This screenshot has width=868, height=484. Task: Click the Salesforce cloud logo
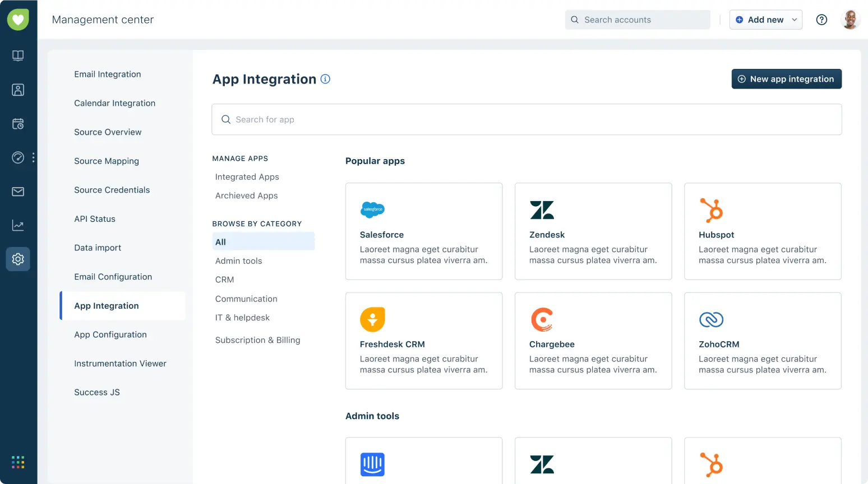tap(372, 210)
